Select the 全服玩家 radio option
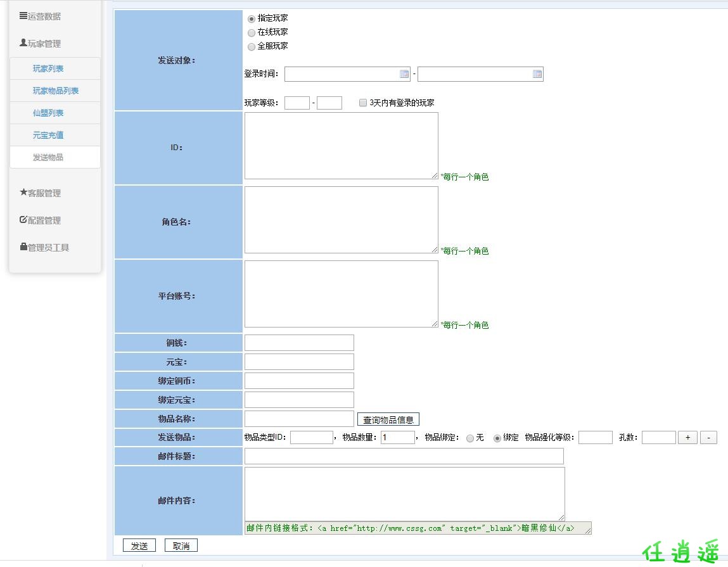Viewport: 728px width, 567px height. point(251,46)
